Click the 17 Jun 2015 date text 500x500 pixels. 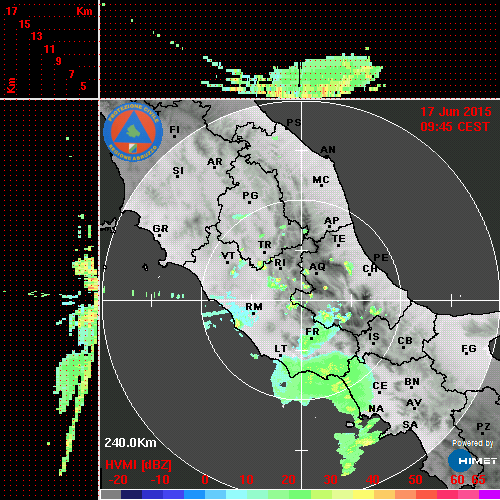pos(456,112)
